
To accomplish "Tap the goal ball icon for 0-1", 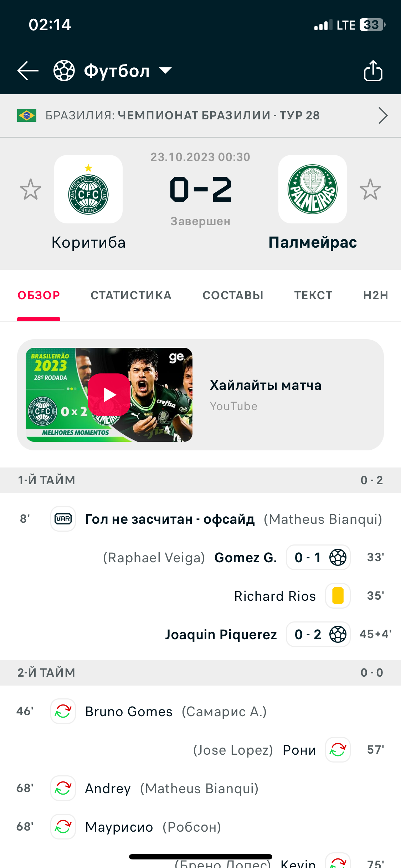I will (338, 557).
